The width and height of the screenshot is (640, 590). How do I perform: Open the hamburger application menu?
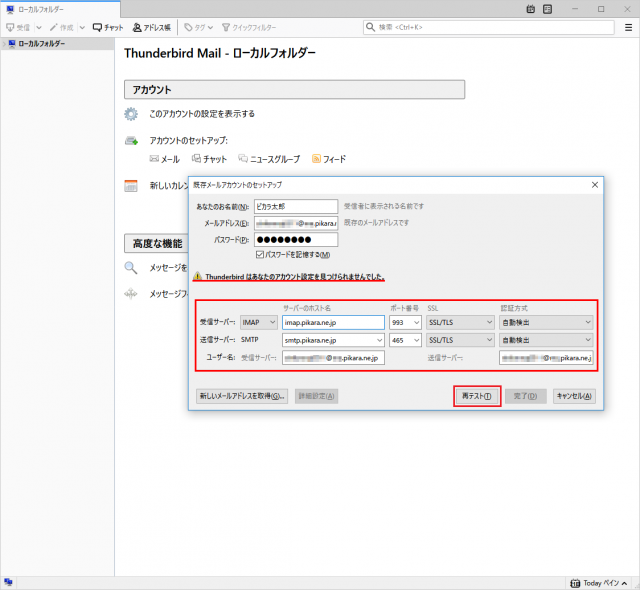pos(627,28)
